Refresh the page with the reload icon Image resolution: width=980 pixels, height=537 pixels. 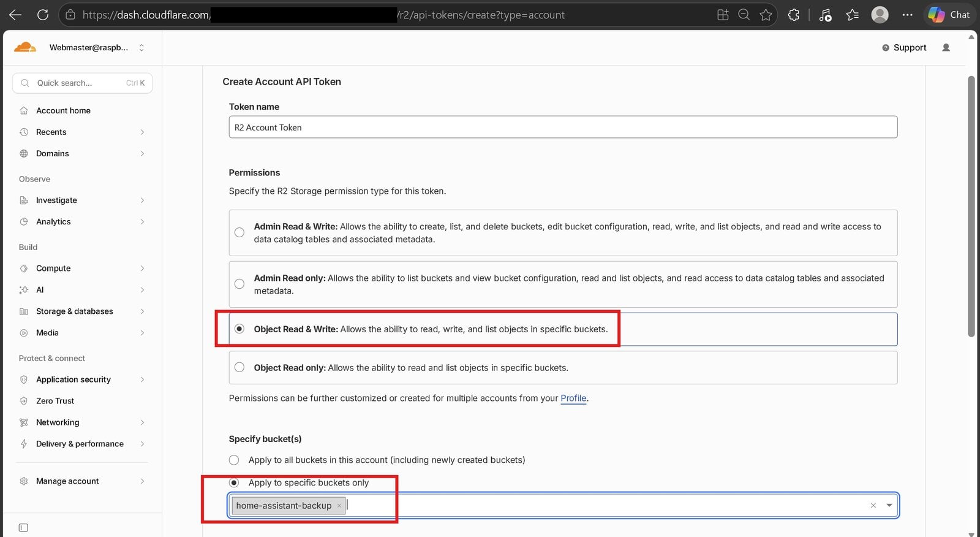tap(43, 15)
